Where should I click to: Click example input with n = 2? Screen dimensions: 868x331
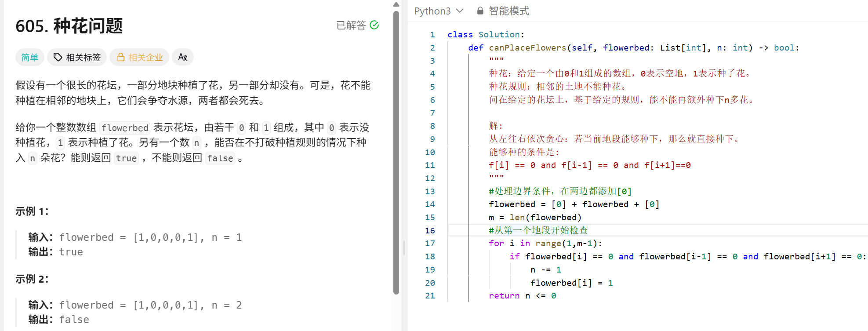click(x=135, y=305)
